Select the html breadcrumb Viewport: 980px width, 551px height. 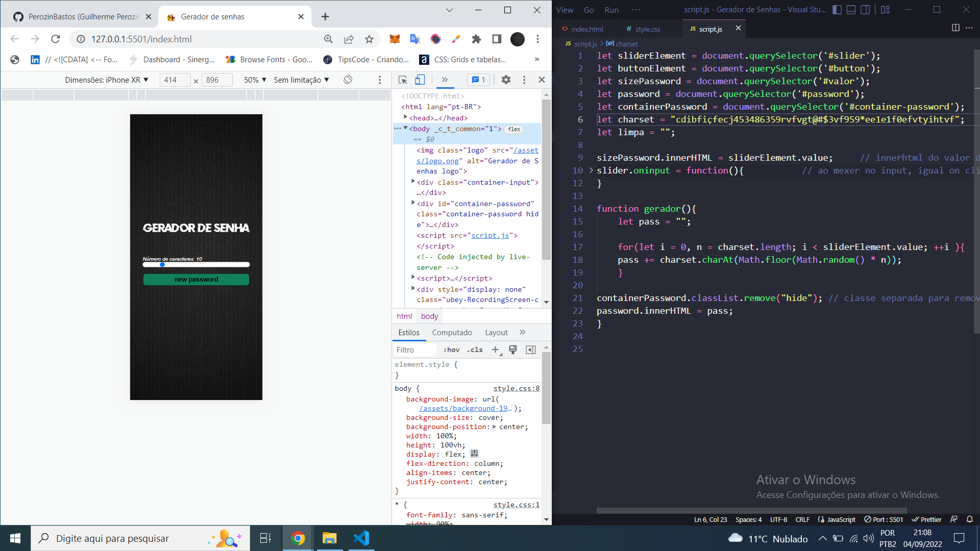coord(404,316)
